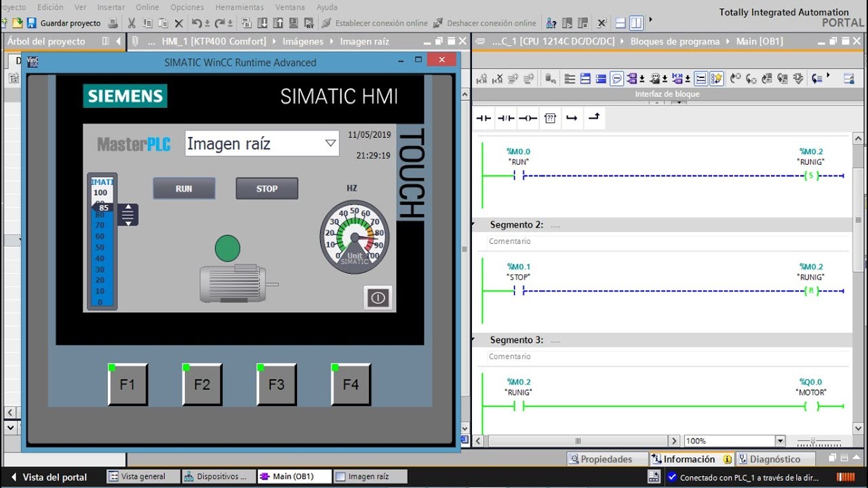Open the Opciones menu
868x488 pixels.
[187, 7]
